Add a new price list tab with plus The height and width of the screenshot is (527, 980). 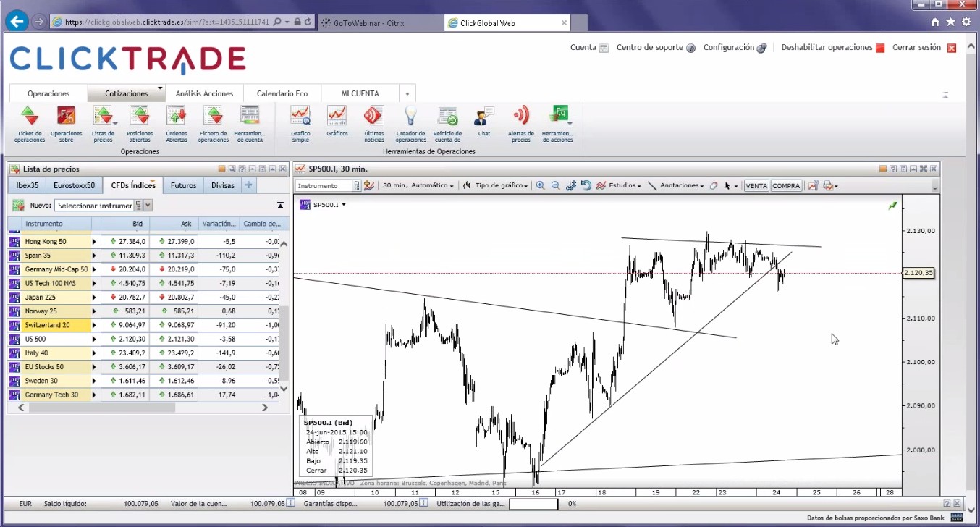[x=248, y=185]
